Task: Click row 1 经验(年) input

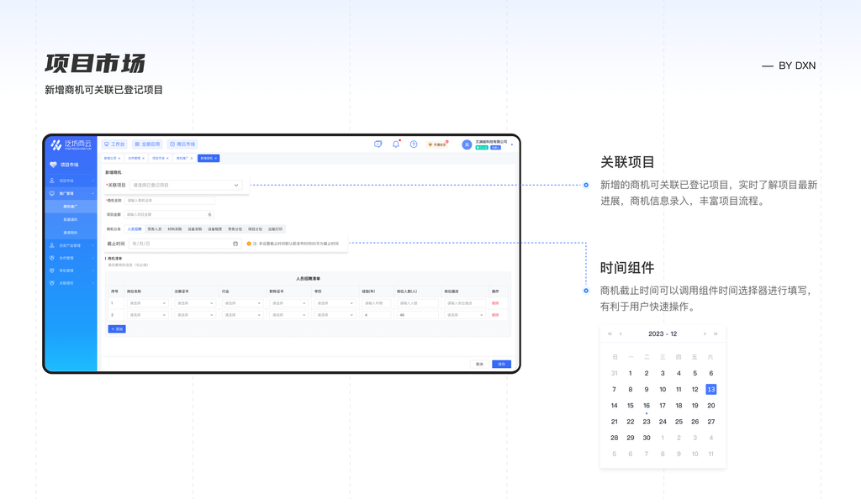Action: pos(376,303)
